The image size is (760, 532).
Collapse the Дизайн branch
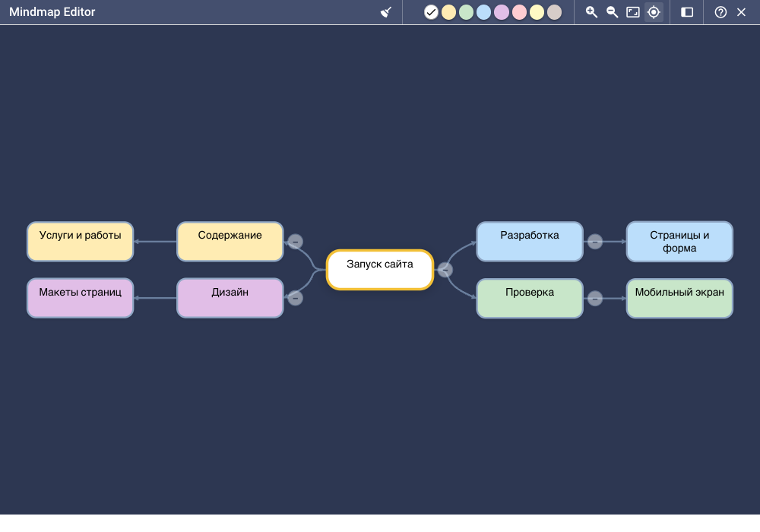tap(295, 298)
